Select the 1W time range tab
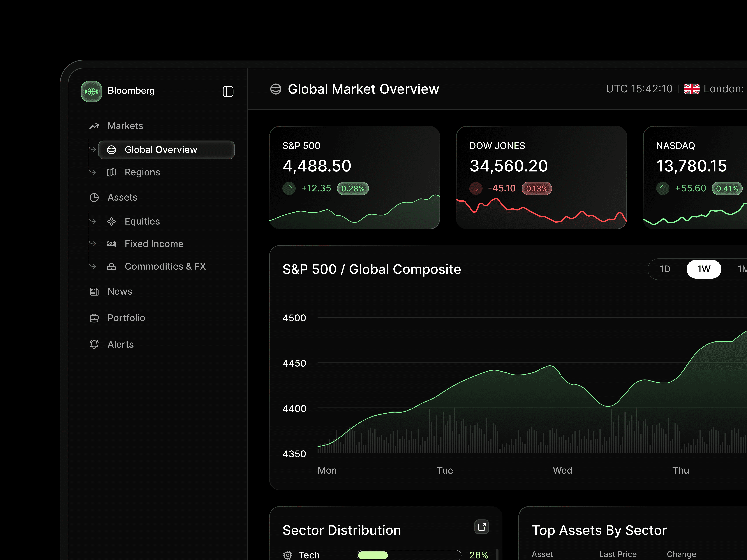 coord(704,269)
